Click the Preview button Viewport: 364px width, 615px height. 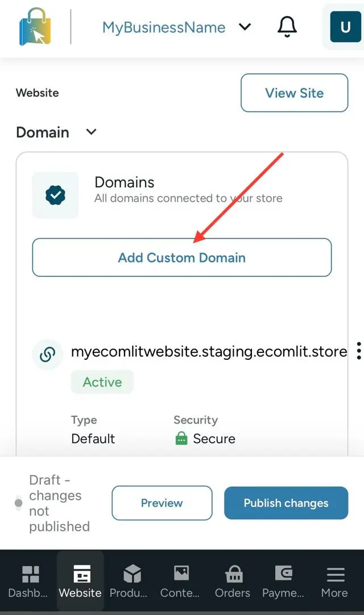point(162,503)
